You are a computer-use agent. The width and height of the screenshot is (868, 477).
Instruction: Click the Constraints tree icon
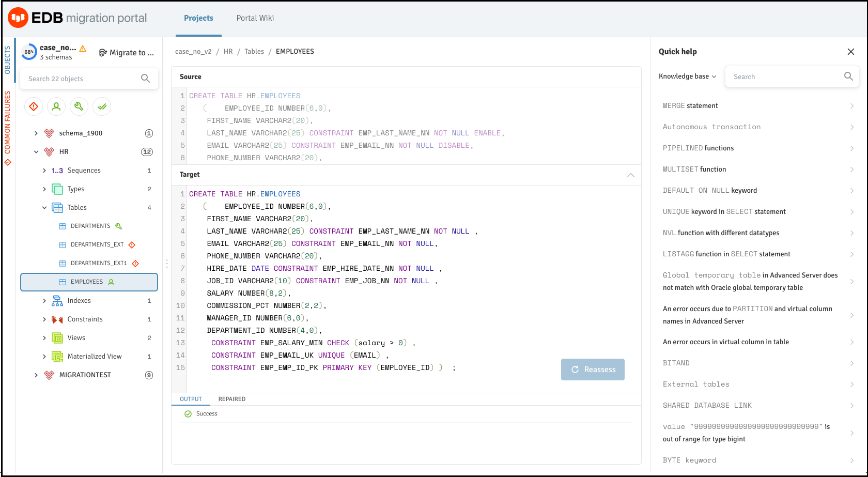[x=57, y=319]
